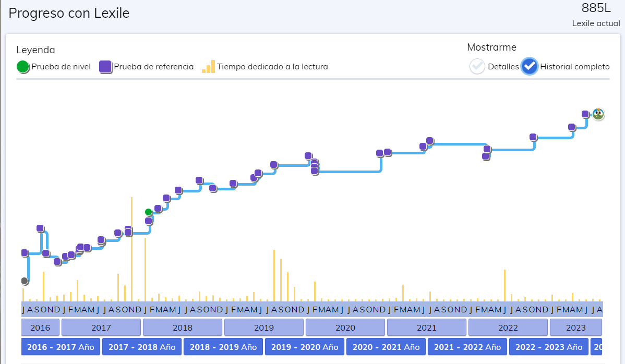Select the lowest purple marker in 2022

click(x=486, y=156)
